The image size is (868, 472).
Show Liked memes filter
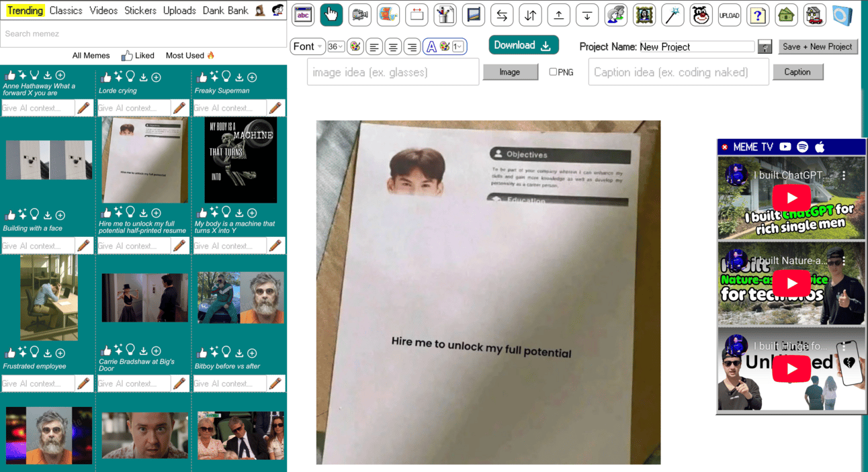pyautogui.click(x=138, y=56)
